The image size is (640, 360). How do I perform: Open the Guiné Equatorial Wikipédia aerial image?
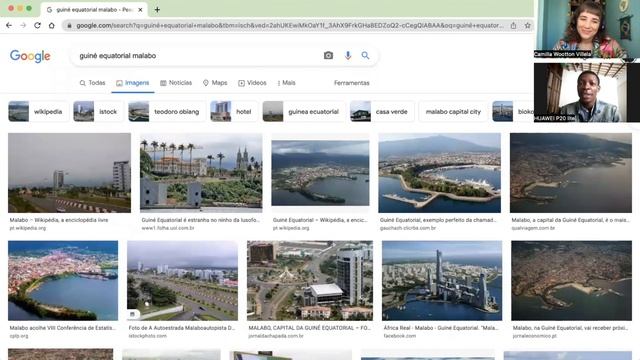pyautogui.click(x=320, y=173)
